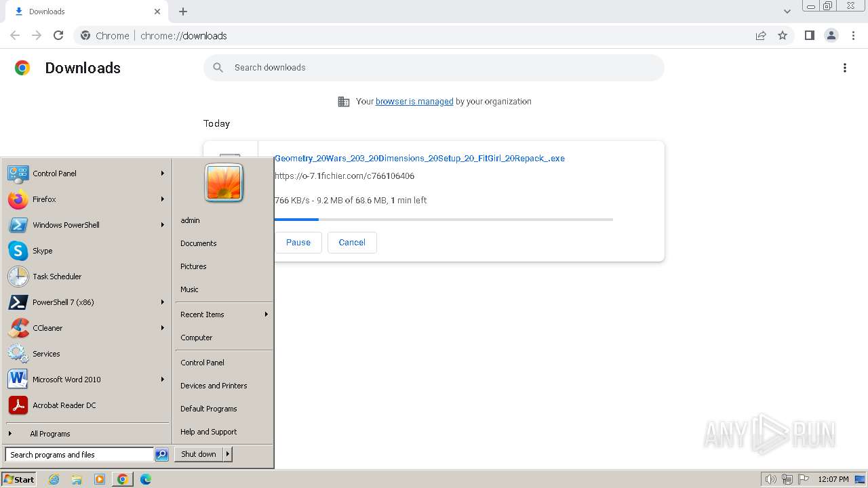The image size is (868, 488).
Task: Open the tab search dropdown chevron
Action: 787,12
